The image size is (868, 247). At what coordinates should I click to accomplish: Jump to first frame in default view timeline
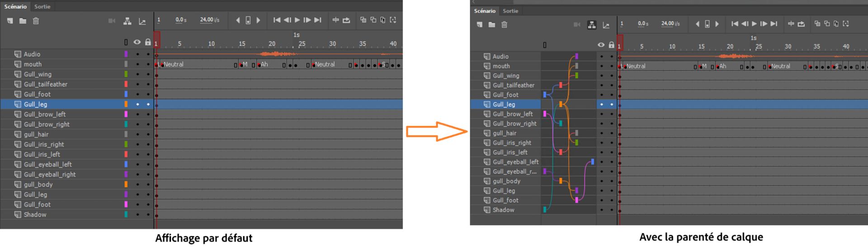(277, 20)
